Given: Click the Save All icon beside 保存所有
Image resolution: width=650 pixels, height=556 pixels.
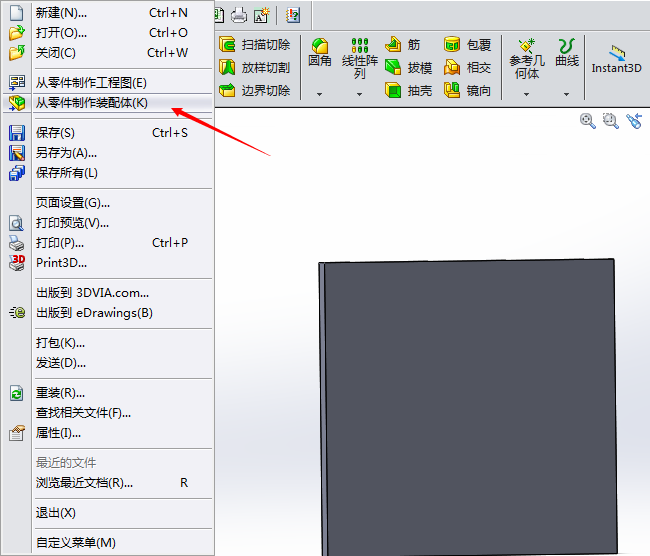Looking at the screenshot, I should pos(17,173).
